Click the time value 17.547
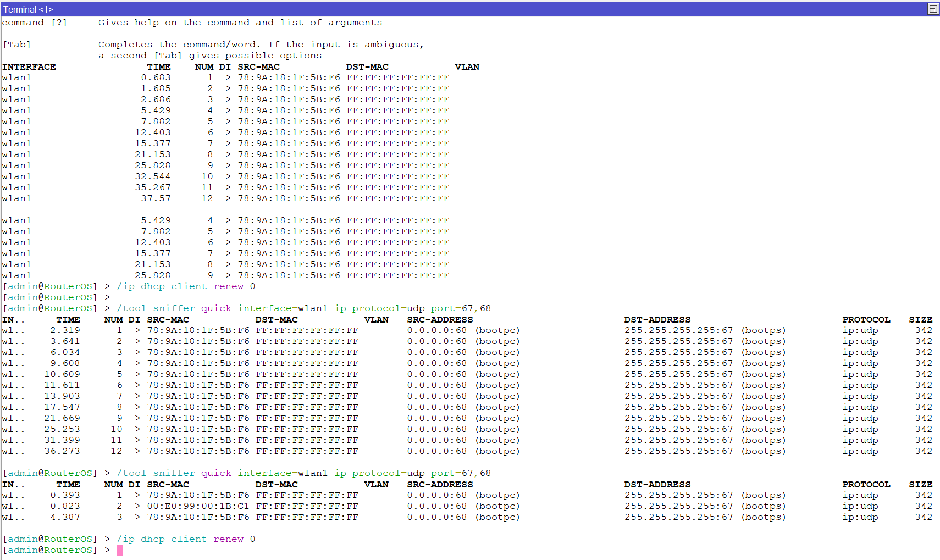This screenshot has width=940, height=560. coord(62,407)
